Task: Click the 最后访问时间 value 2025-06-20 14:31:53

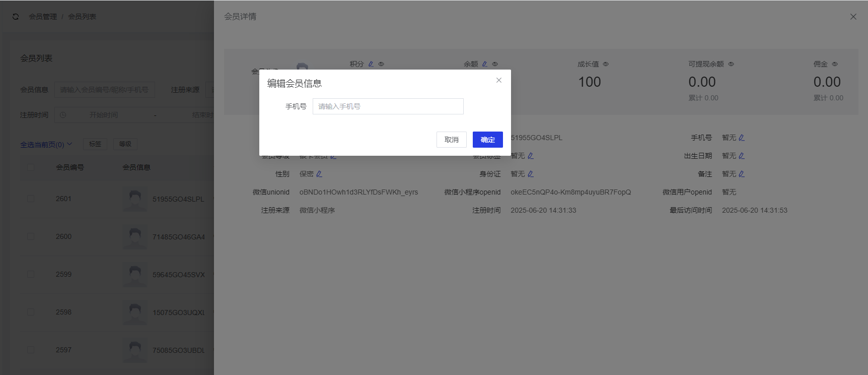Action: tap(755, 210)
